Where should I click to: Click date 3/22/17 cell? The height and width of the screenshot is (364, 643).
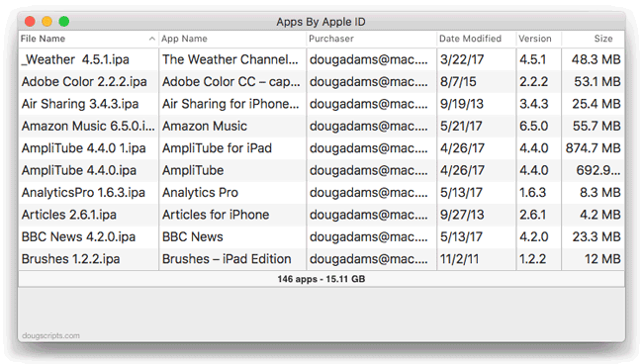476,59
